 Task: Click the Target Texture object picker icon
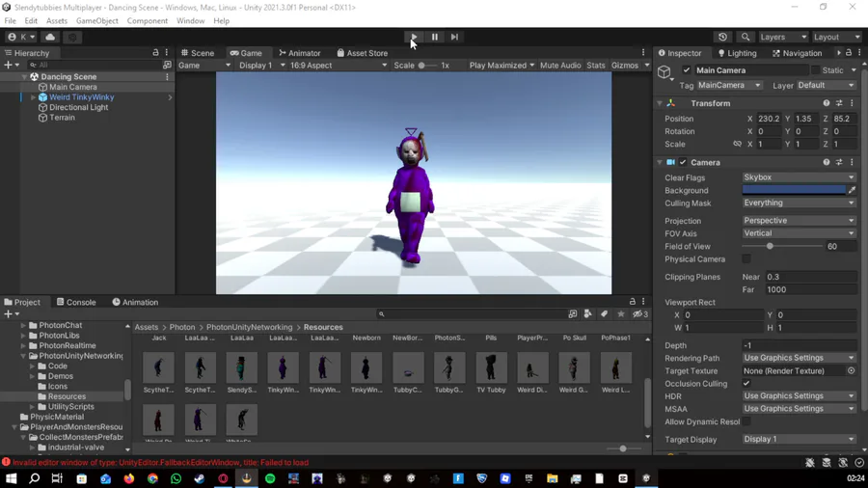[x=851, y=370]
